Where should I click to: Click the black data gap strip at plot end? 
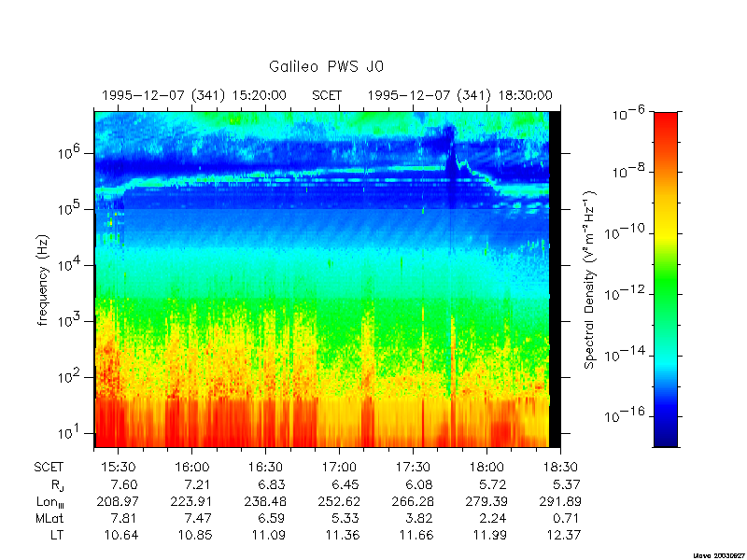555,279
